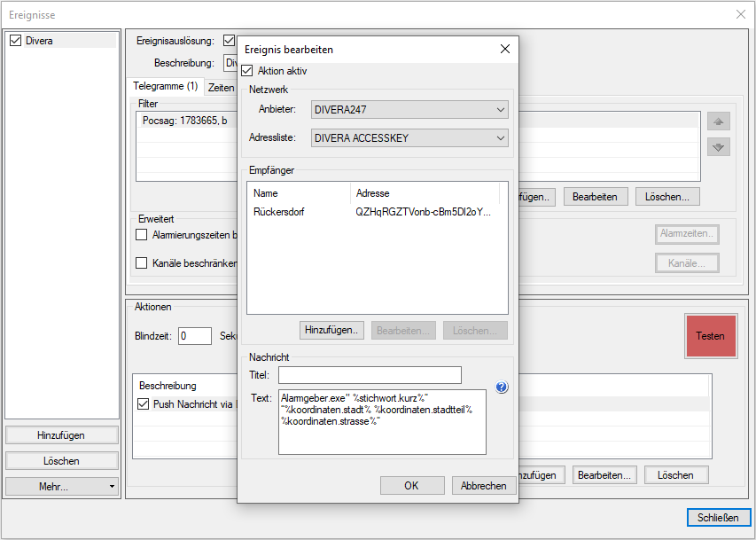Click into the Titel input field

click(x=370, y=375)
